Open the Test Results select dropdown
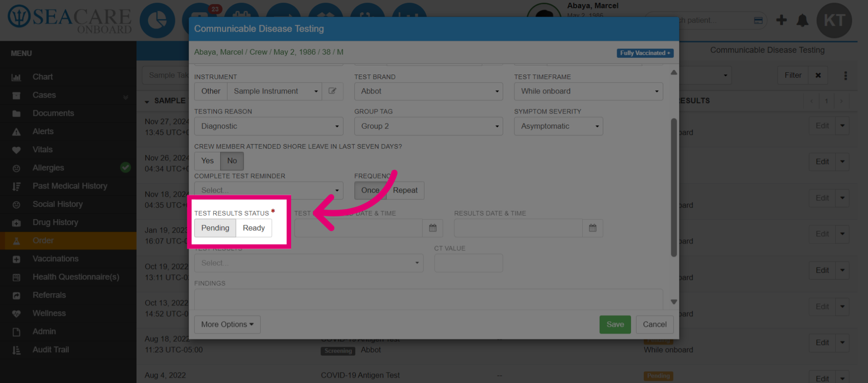 click(309, 263)
